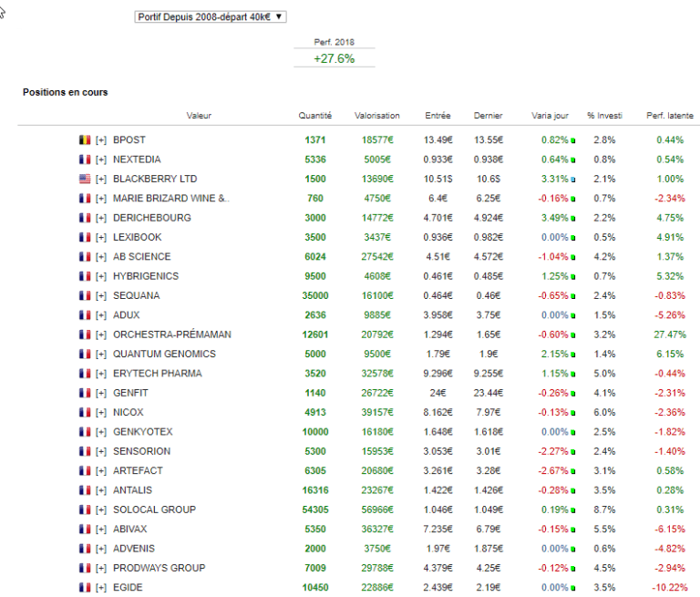700x597 pixels.
Task: Open the ORCHESTRA-PRÉMAMAN stock link
Action: pyautogui.click(x=171, y=335)
